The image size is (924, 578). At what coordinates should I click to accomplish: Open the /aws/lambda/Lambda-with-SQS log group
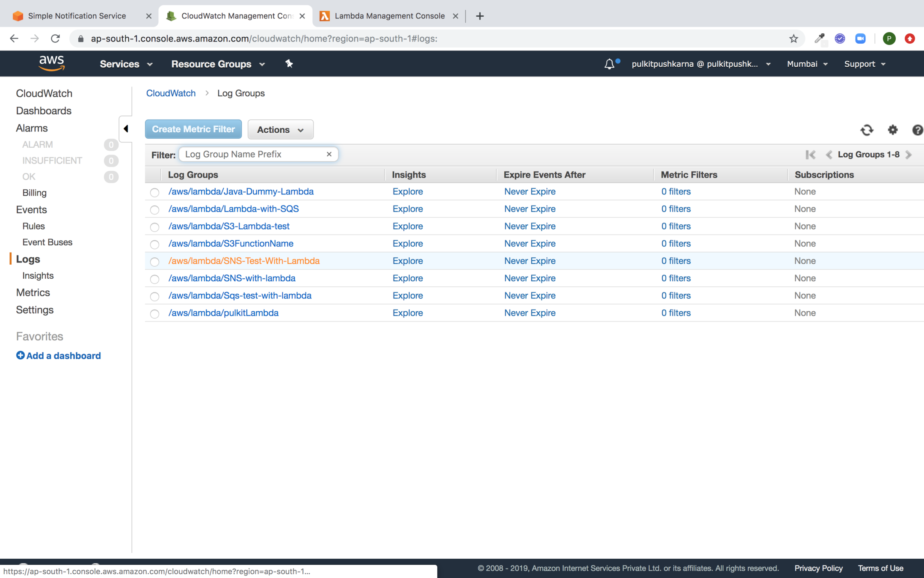234,209
